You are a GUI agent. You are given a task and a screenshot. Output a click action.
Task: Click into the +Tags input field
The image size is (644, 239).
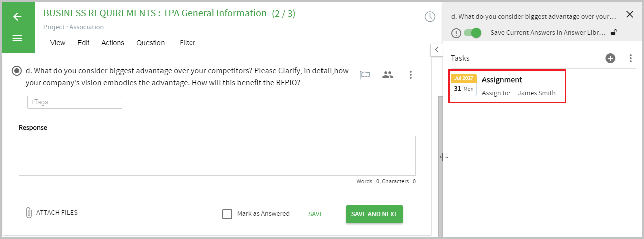(75, 102)
